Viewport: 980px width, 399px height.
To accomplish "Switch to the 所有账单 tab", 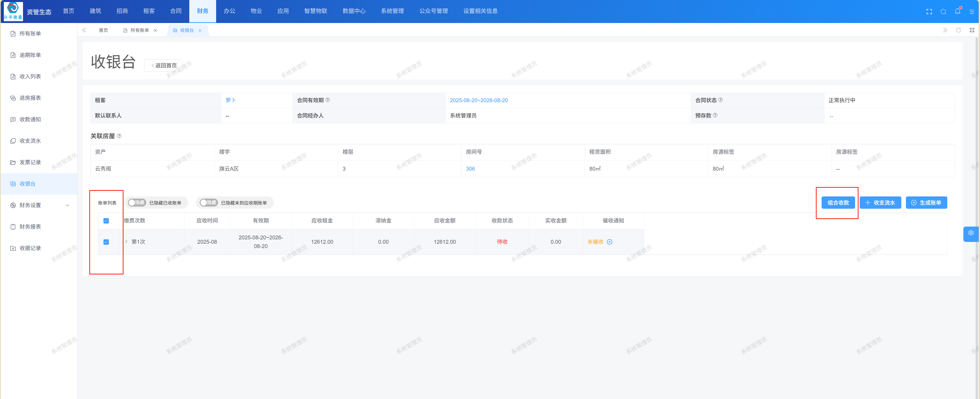I will [x=139, y=30].
